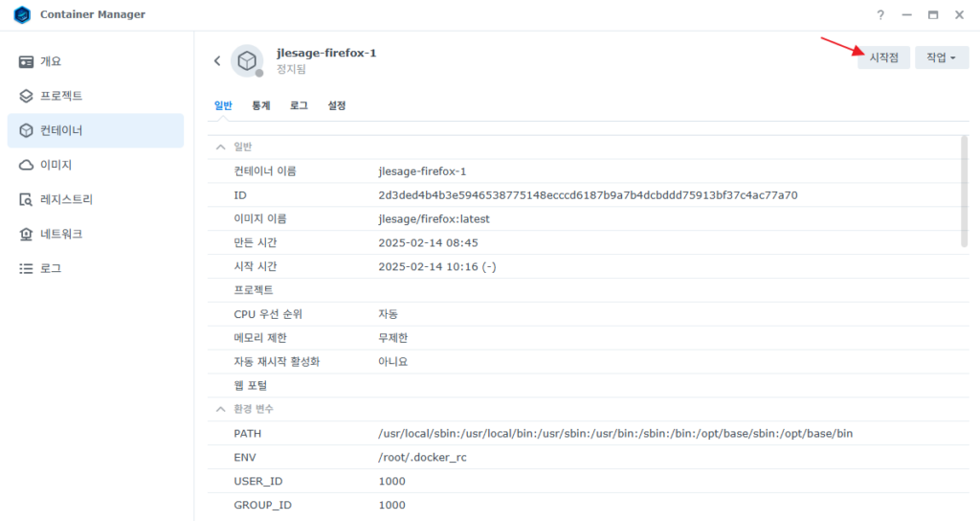The image size is (980, 521).
Task: Switch to the 로그 tab
Action: pos(299,105)
